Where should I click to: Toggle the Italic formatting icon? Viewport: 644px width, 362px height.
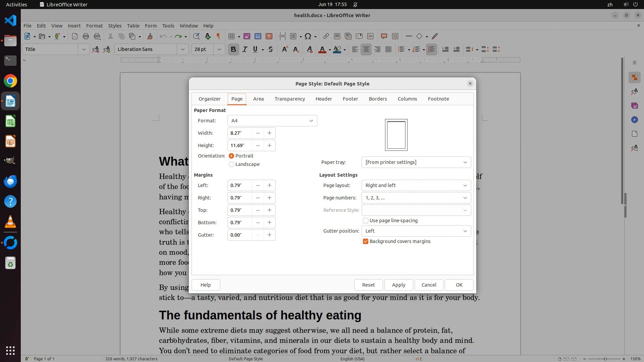tap(245, 50)
